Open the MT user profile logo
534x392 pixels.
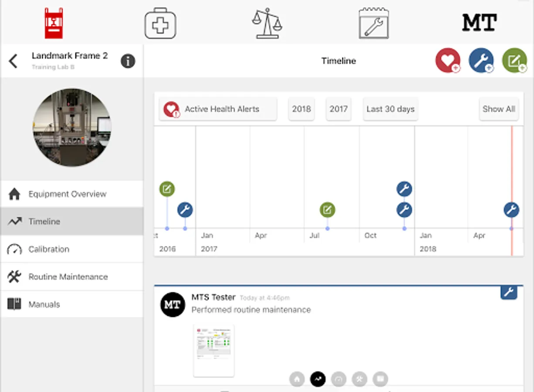(x=480, y=23)
